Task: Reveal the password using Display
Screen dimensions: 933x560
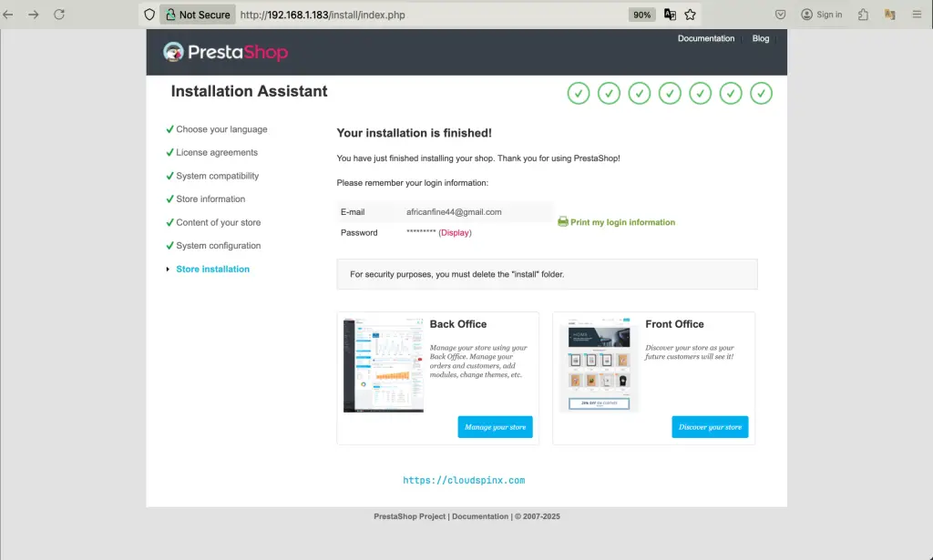Action: 456,232
